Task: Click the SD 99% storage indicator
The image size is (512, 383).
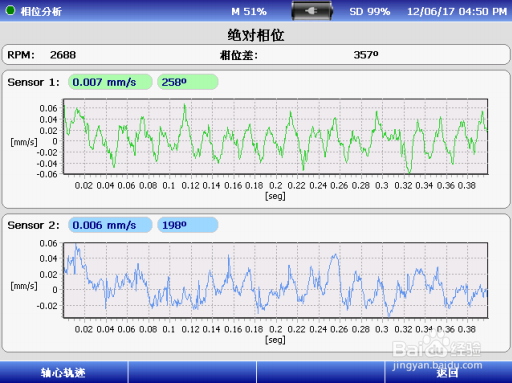Action: (370, 12)
